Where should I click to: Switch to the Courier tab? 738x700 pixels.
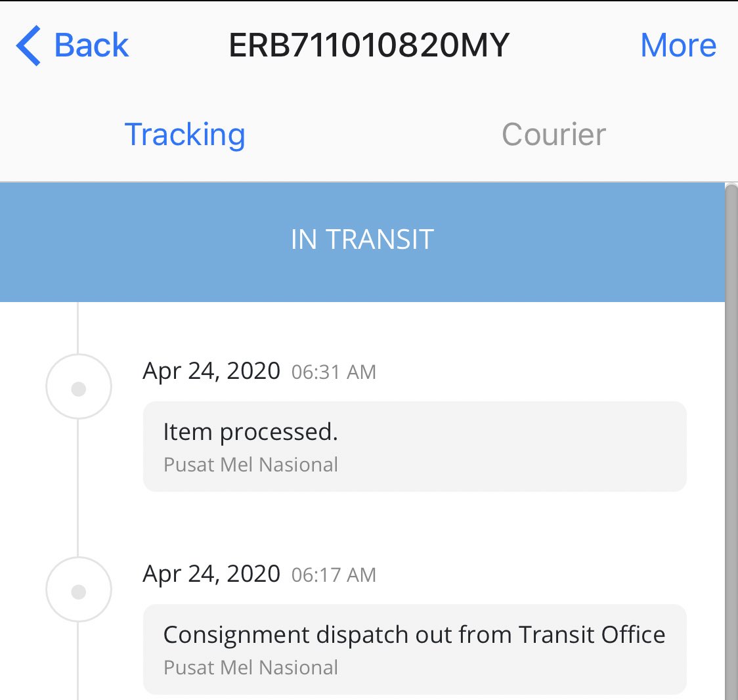553,135
